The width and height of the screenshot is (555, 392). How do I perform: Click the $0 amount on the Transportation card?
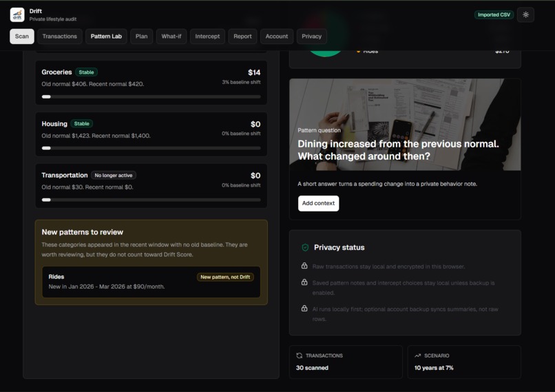click(255, 176)
